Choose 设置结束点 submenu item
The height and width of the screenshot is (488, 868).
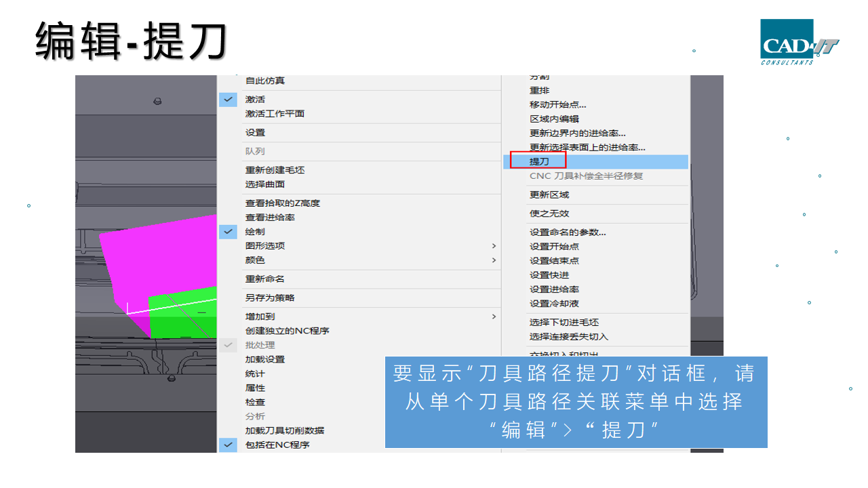[x=554, y=261]
